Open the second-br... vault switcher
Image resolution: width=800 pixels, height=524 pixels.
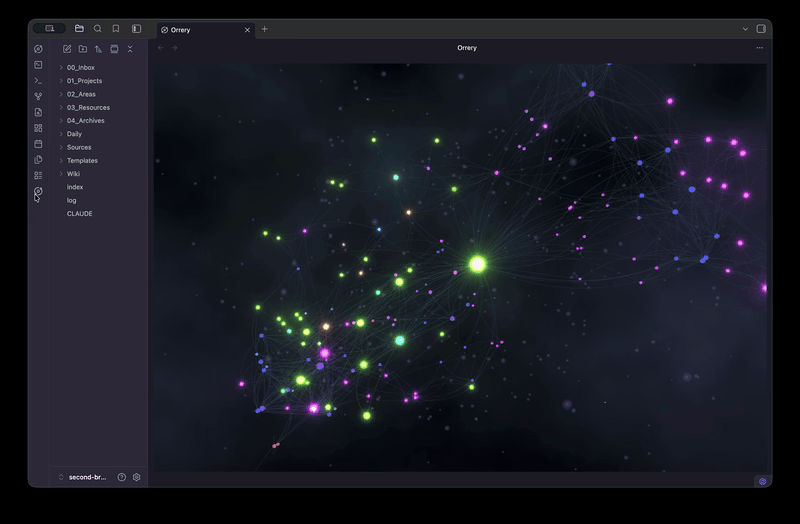pyautogui.click(x=82, y=477)
